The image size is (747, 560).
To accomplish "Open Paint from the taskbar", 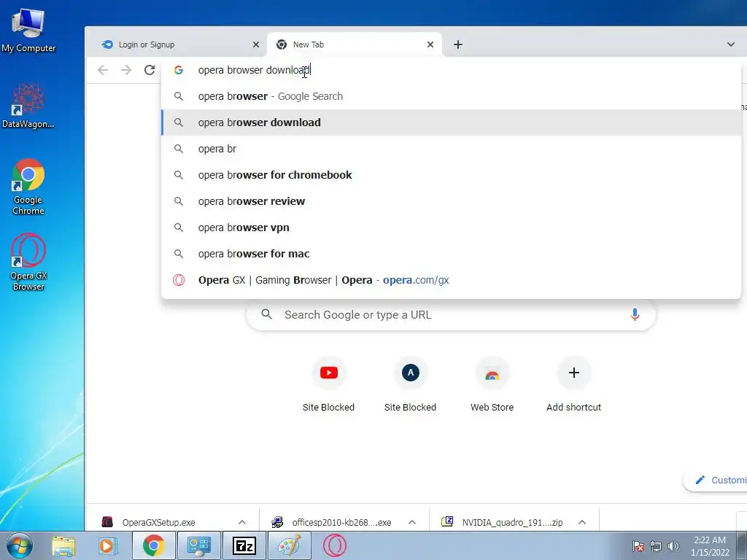I will click(x=289, y=545).
